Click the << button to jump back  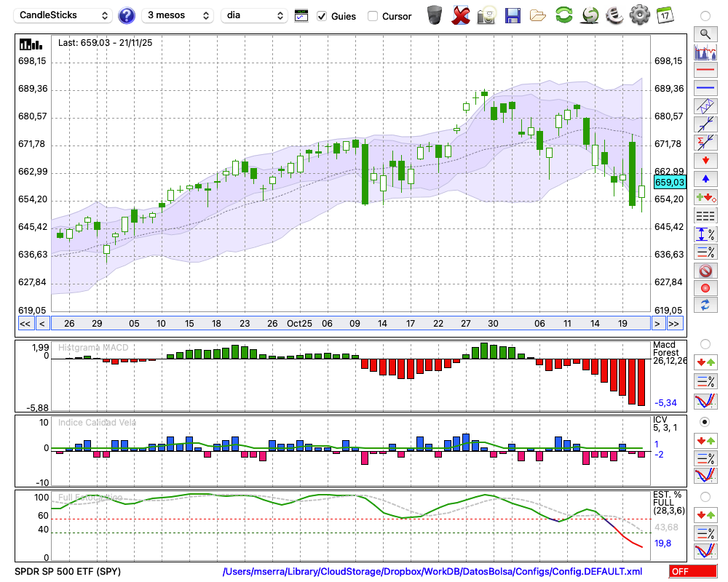coord(25,324)
